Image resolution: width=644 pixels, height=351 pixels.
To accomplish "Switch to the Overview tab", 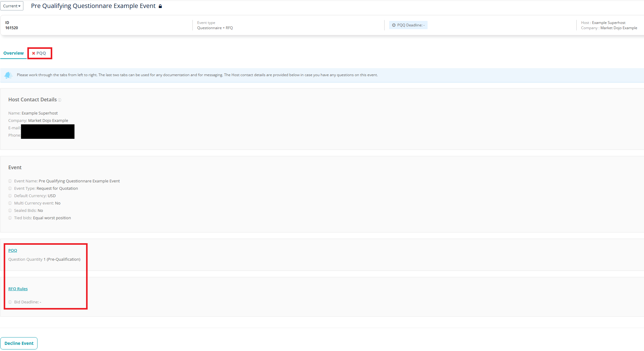I will point(14,53).
